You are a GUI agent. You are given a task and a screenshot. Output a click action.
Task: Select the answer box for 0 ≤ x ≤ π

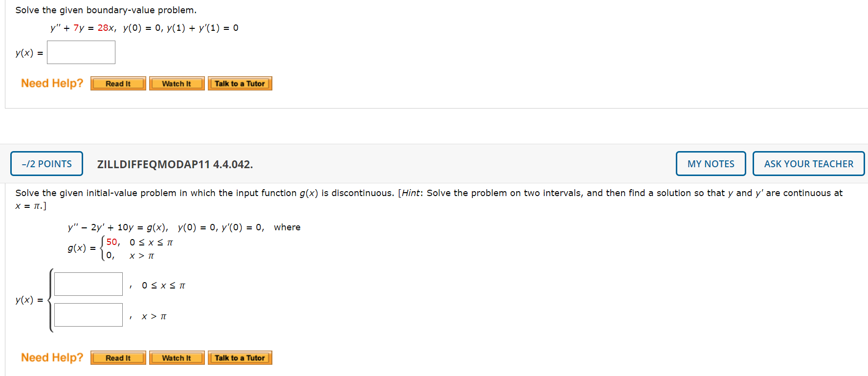pyautogui.click(x=88, y=284)
